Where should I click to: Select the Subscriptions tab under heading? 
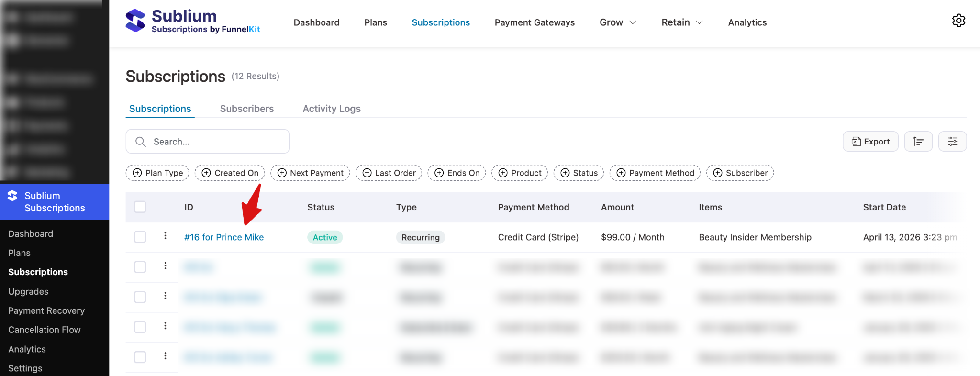[x=160, y=109]
